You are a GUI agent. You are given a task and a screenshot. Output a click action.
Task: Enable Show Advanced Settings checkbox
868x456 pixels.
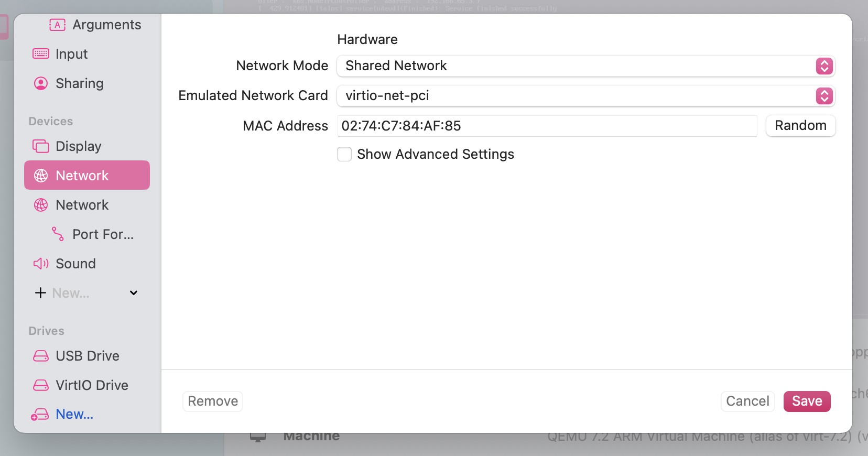coord(344,154)
